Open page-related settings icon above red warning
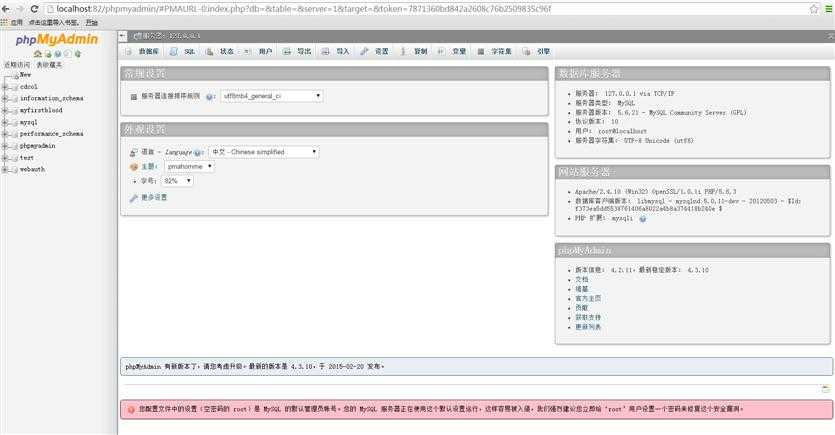This screenshot has width=835, height=435. point(826,389)
